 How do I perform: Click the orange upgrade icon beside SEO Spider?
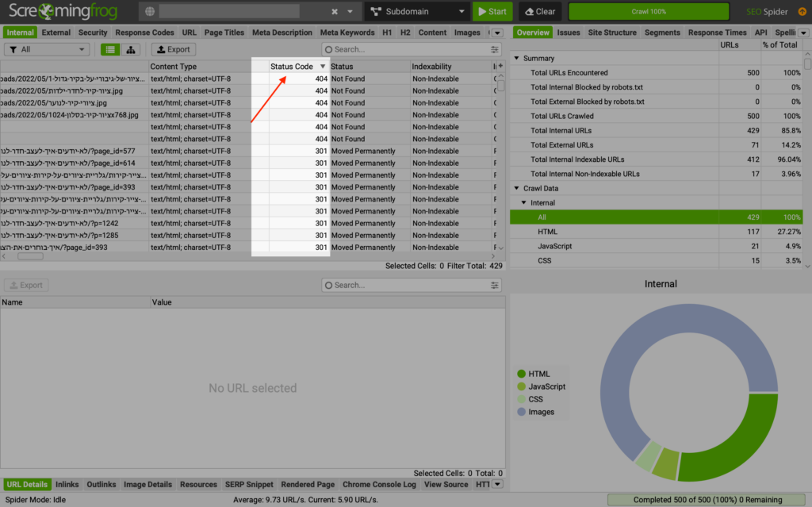[802, 11]
